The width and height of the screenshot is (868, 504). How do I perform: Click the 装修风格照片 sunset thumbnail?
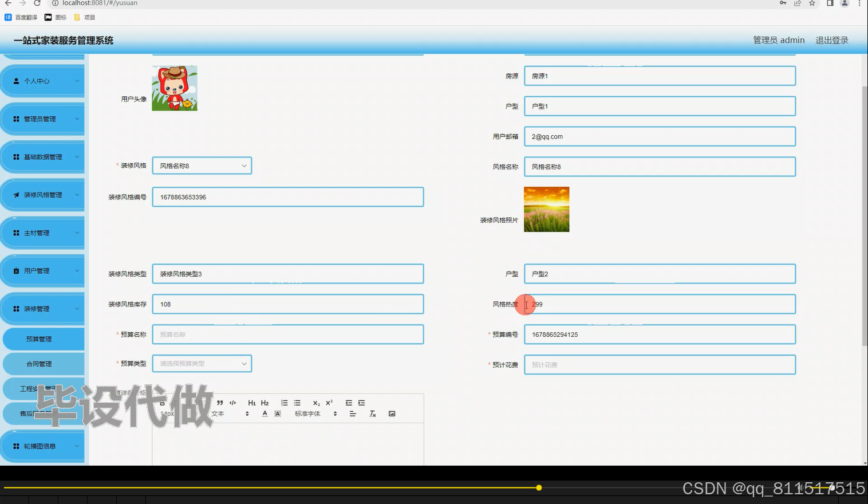point(547,209)
